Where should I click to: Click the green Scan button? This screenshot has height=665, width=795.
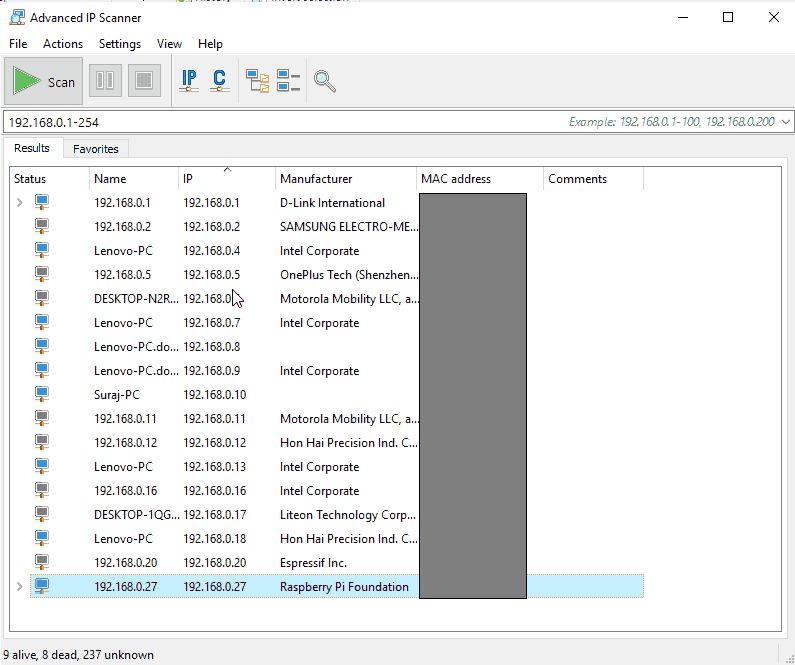(45, 82)
